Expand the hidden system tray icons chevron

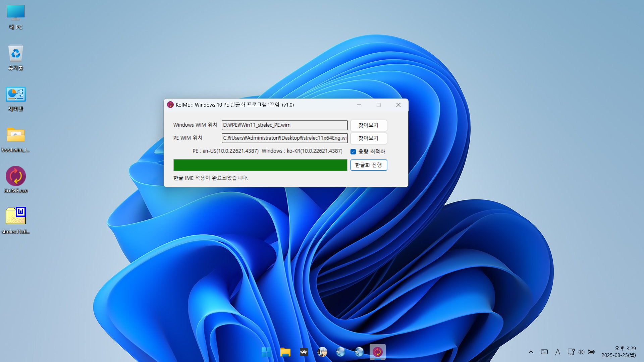point(531,352)
